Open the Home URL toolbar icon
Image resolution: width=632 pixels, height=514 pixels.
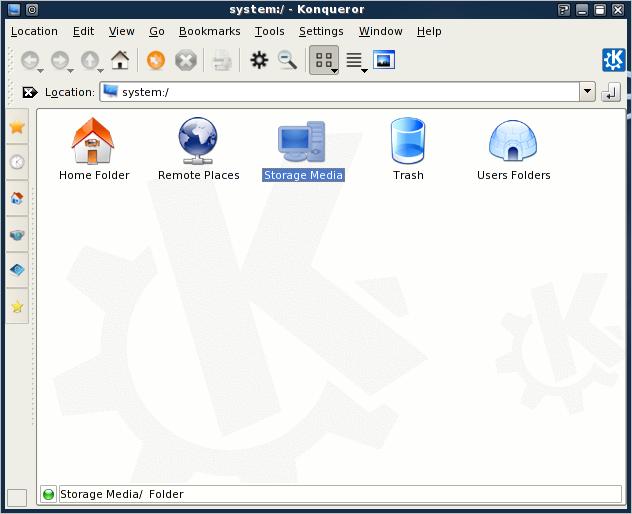[120, 60]
